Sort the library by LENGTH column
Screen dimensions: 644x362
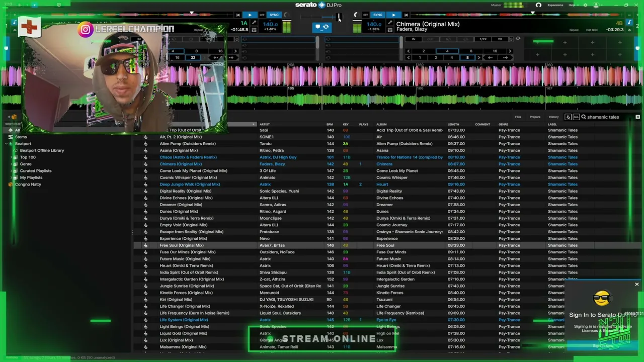(x=453, y=124)
